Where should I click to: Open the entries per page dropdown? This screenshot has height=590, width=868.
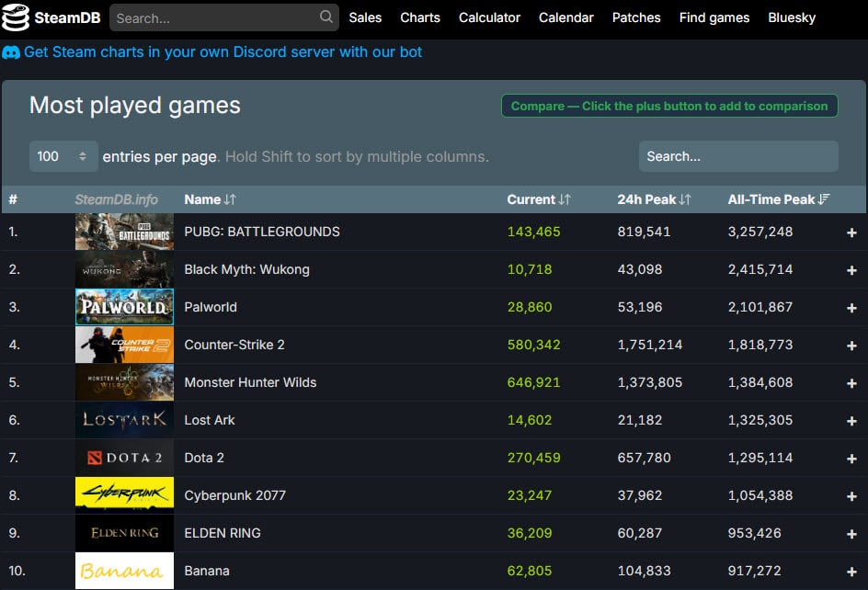[63, 156]
